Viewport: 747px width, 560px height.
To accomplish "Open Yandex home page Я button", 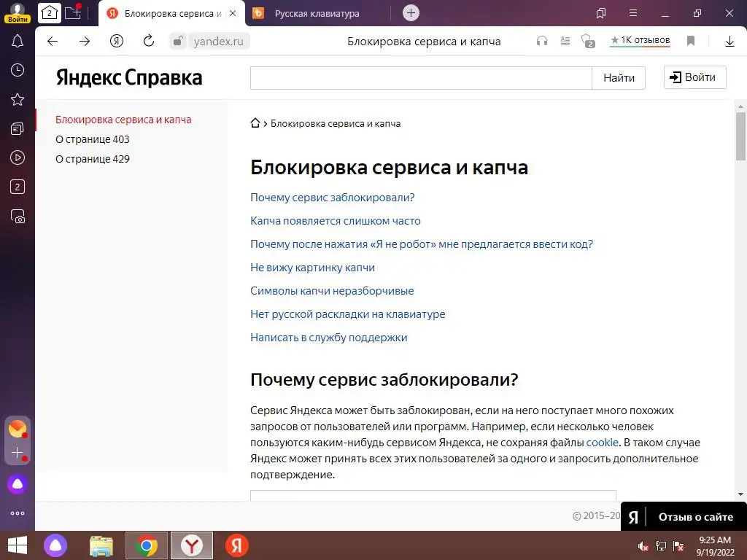I will pyautogui.click(x=117, y=42).
